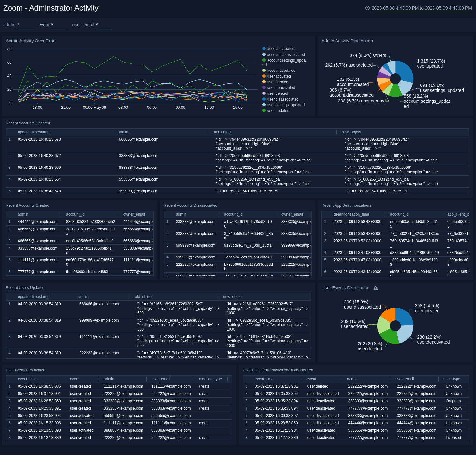This screenshot has width=476, height=455.
Task: Click the orange user.activated legend dot
Action: pyautogui.click(x=264, y=76)
